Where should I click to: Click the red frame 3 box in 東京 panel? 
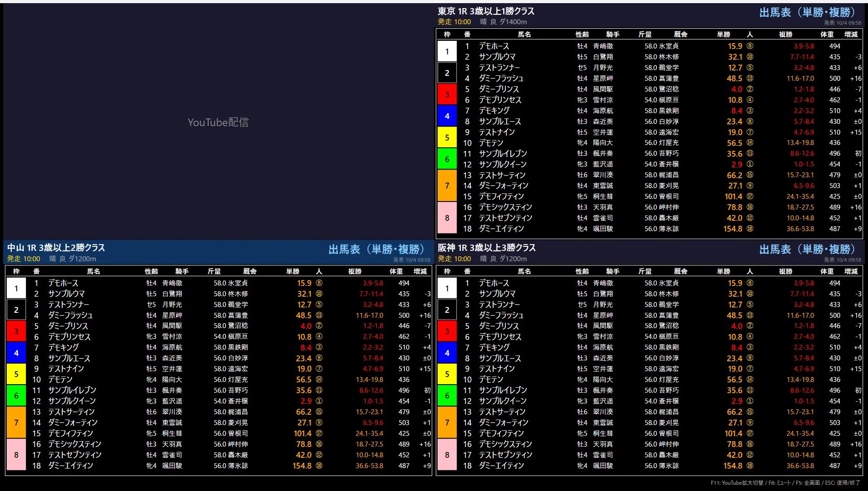pyautogui.click(x=447, y=94)
